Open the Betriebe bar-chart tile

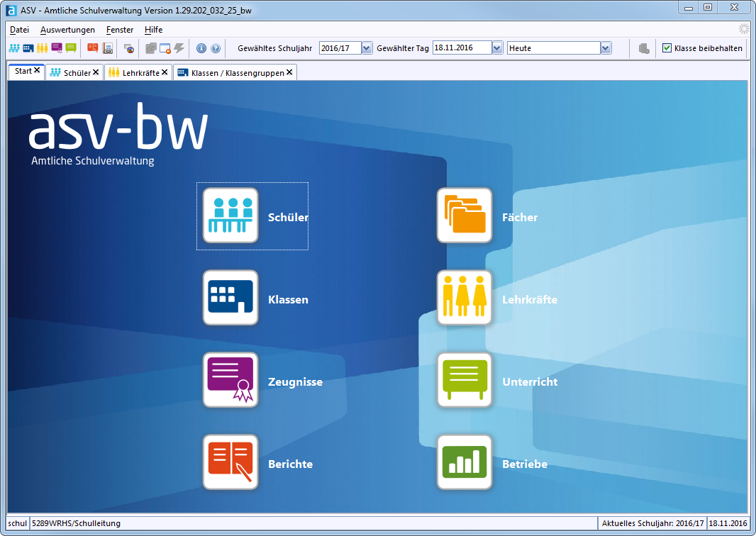click(x=465, y=462)
